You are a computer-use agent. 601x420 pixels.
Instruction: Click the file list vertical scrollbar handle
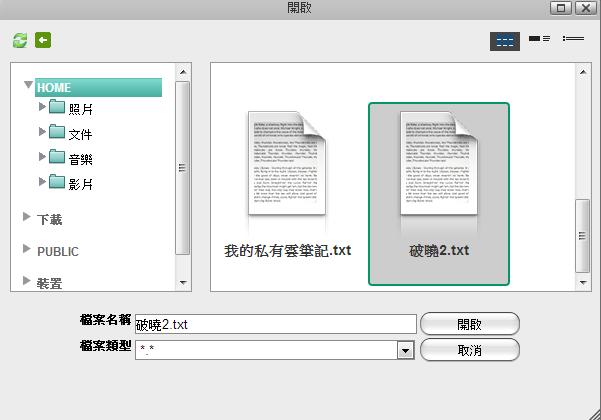coord(583,236)
